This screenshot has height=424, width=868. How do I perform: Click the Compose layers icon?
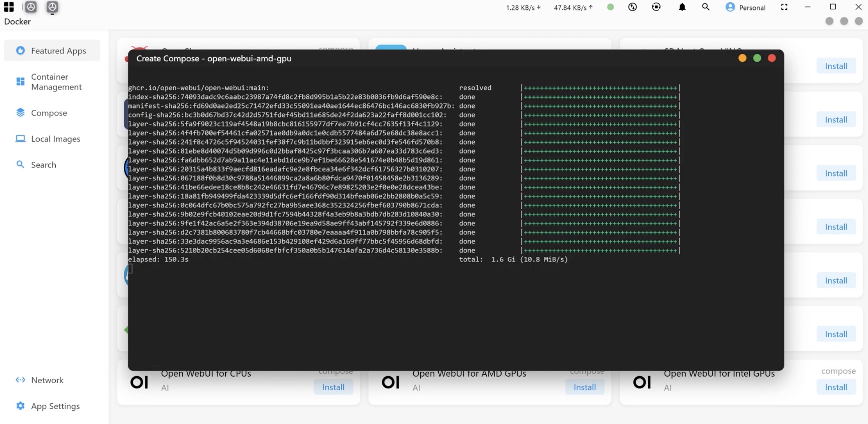point(20,112)
